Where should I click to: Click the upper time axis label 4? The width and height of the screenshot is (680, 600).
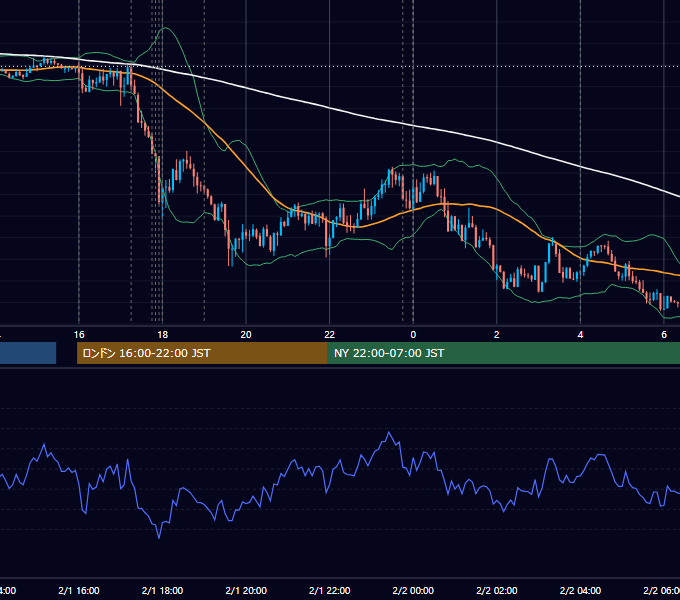coord(580,335)
